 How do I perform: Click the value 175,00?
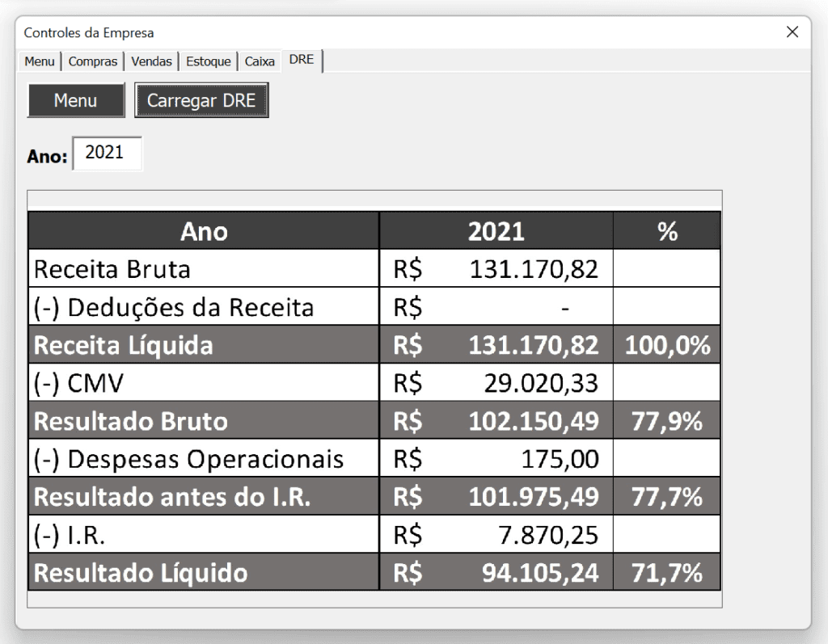coord(560,459)
